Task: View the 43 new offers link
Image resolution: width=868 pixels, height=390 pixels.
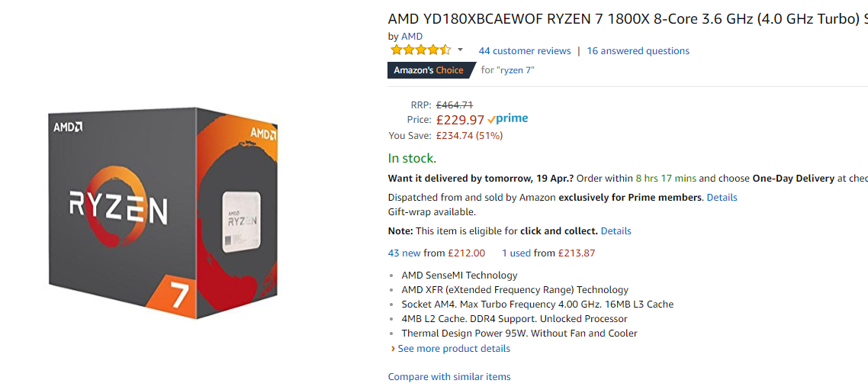Action: [x=405, y=253]
